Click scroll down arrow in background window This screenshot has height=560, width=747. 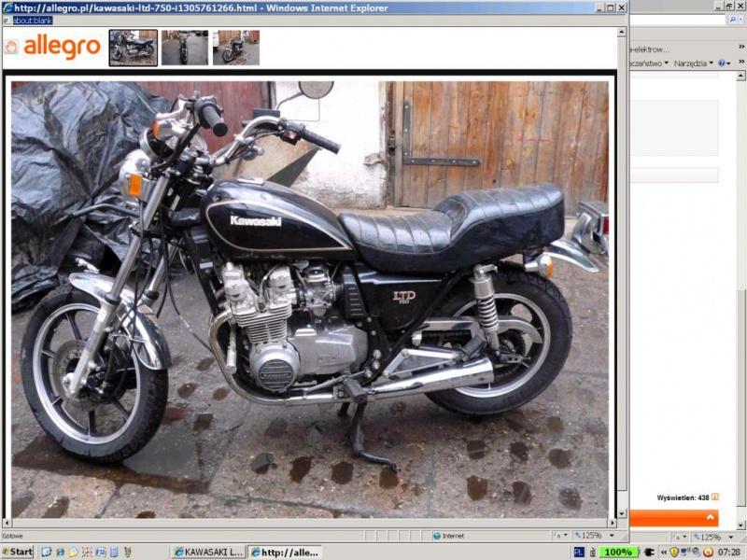(740, 525)
